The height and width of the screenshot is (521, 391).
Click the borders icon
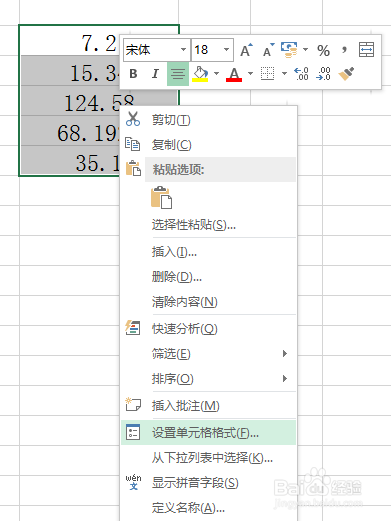pos(267,74)
